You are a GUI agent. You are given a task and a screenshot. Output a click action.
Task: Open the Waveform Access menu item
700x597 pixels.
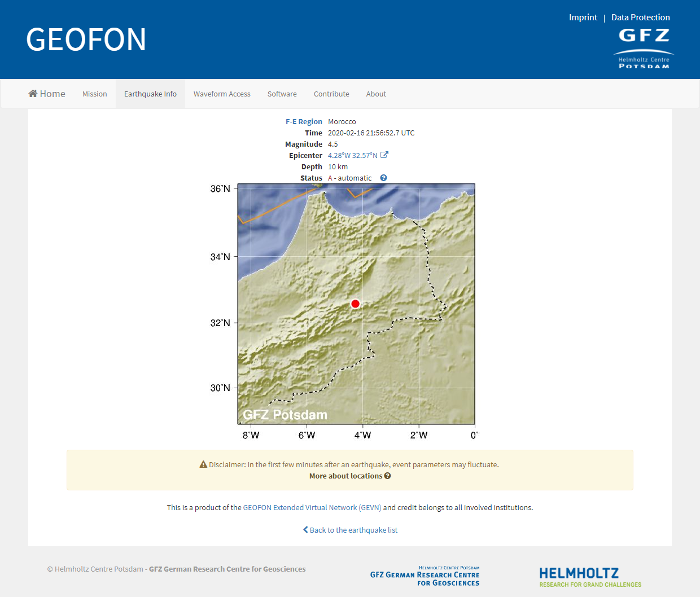pos(222,94)
